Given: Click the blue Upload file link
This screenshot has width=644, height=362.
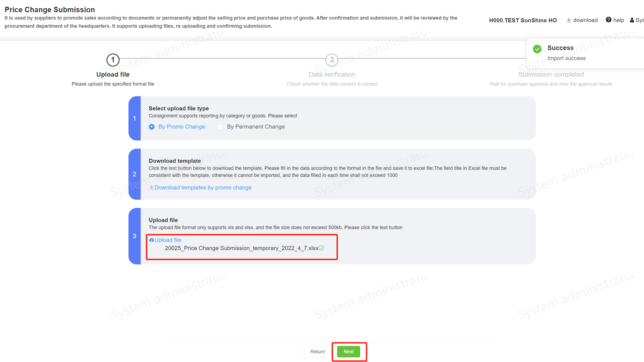Looking at the screenshot, I should coord(168,240).
